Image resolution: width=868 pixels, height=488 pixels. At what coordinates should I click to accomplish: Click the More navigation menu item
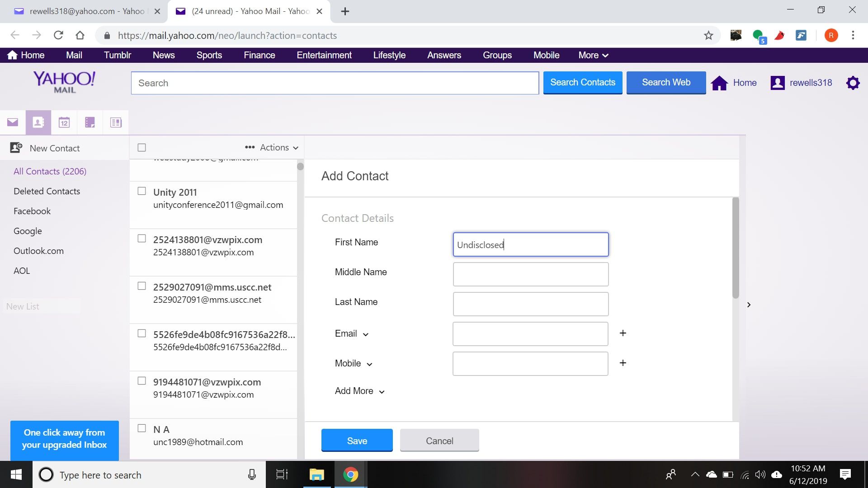tap(593, 56)
